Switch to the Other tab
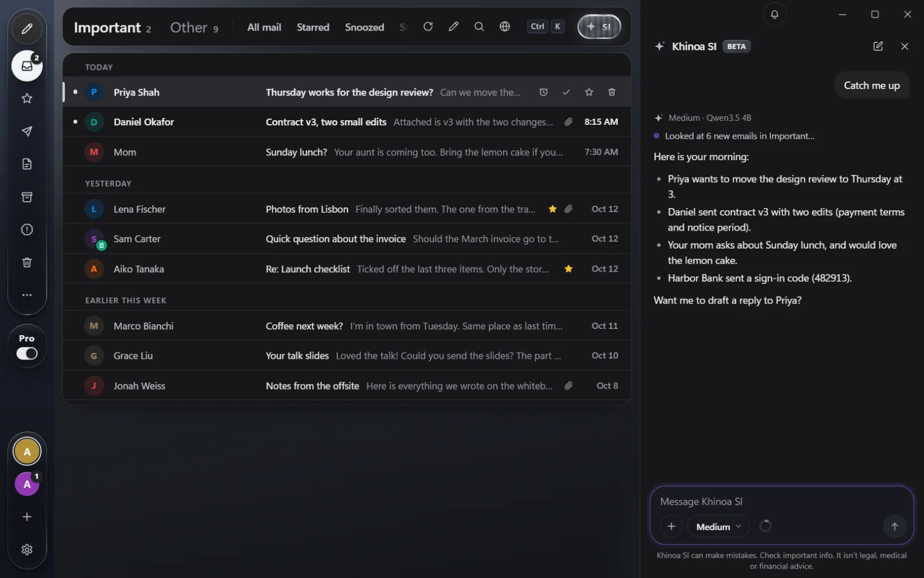The width and height of the screenshot is (924, 578). point(194,27)
